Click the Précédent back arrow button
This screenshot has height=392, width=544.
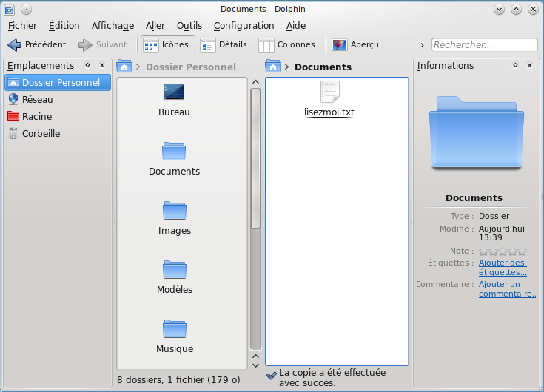tap(37, 45)
